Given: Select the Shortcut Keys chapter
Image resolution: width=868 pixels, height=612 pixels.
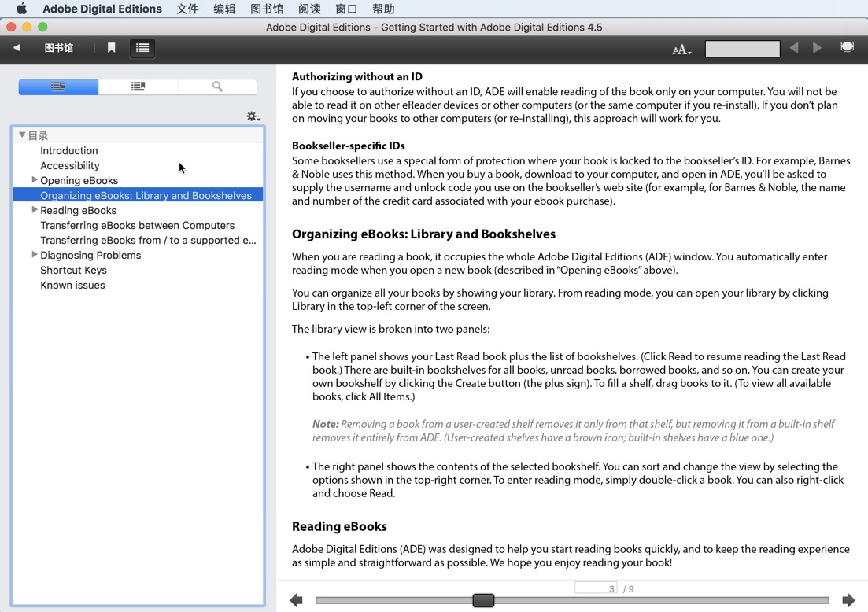Looking at the screenshot, I should pos(73,270).
